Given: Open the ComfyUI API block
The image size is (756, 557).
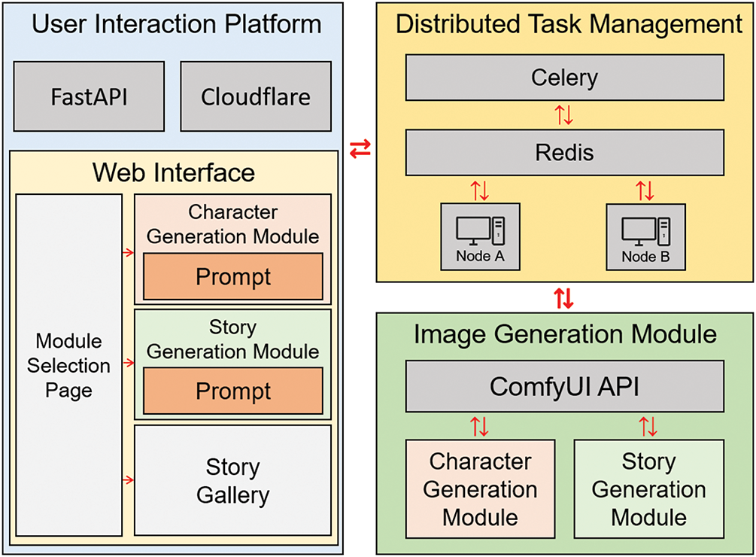Looking at the screenshot, I should tap(564, 386).
